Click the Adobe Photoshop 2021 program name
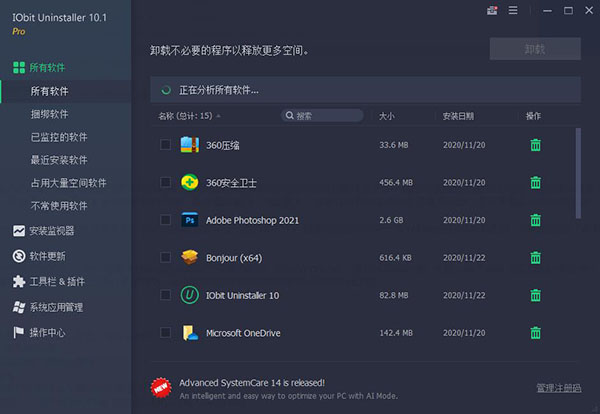The image size is (600, 414). coord(252,220)
